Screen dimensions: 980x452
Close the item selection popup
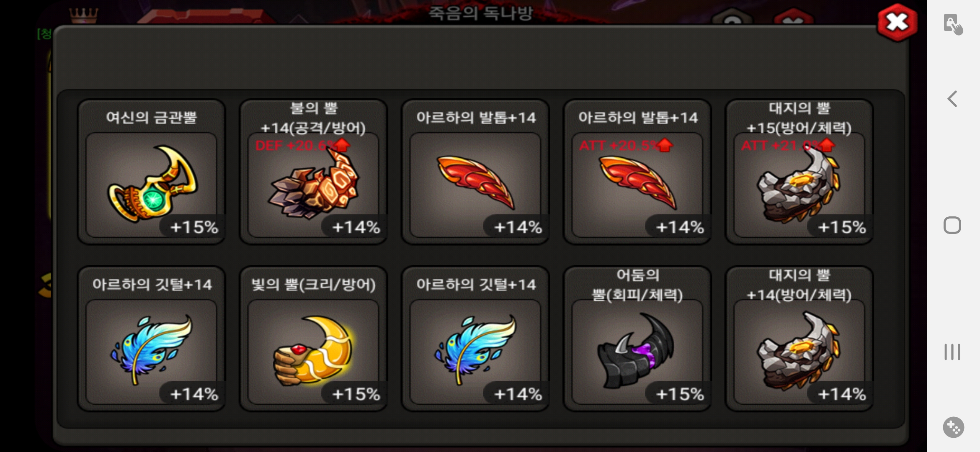(897, 22)
